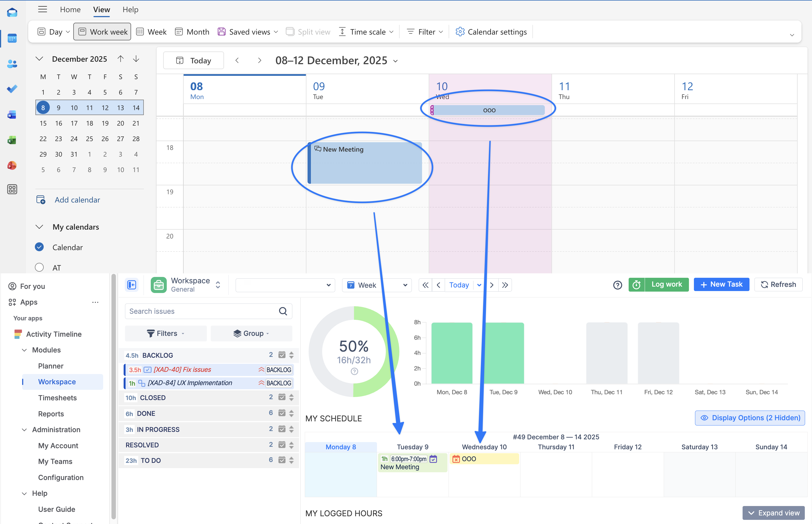
Task: Open the People contacts icon
Action: [12, 64]
